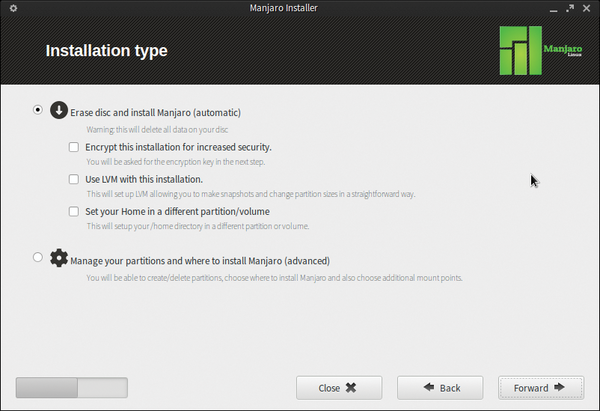Viewport: 600px width, 411px height.
Task: Click the 'Manjaro Installer' window title
Action: pos(284,8)
